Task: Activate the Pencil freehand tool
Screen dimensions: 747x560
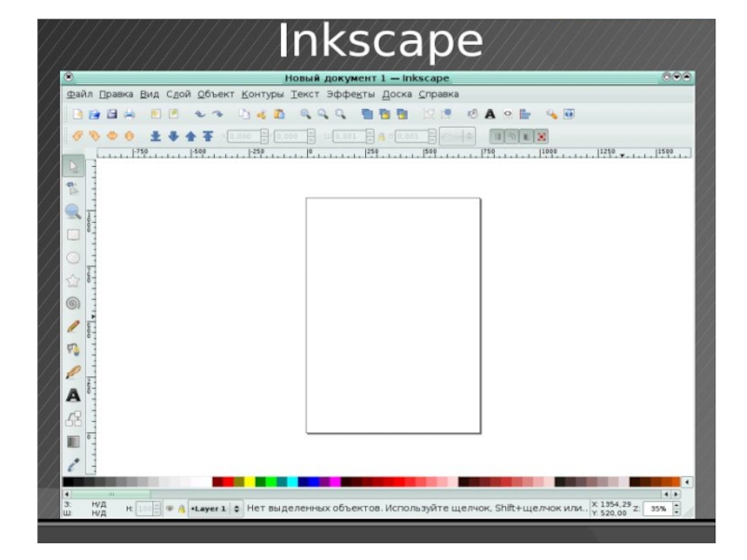Action: coord(73,326)
